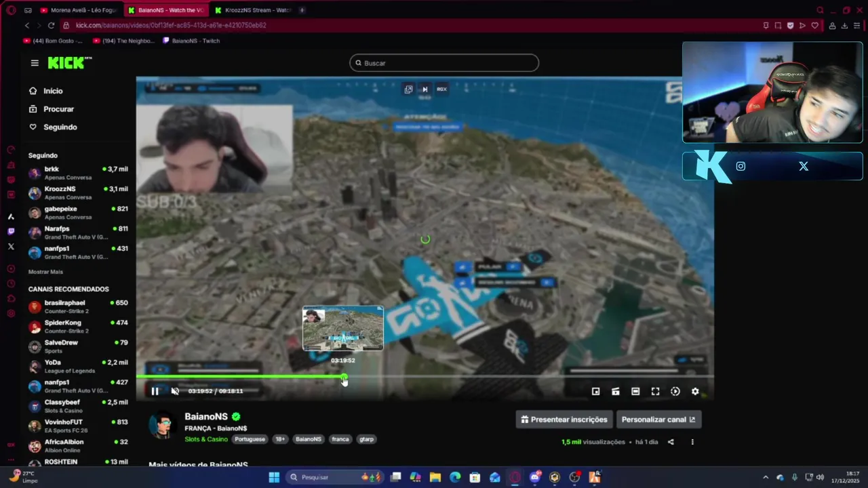868x488 pixels.
Task: Open Bom Gosto bookmark
Action: (x=53, y=41)
